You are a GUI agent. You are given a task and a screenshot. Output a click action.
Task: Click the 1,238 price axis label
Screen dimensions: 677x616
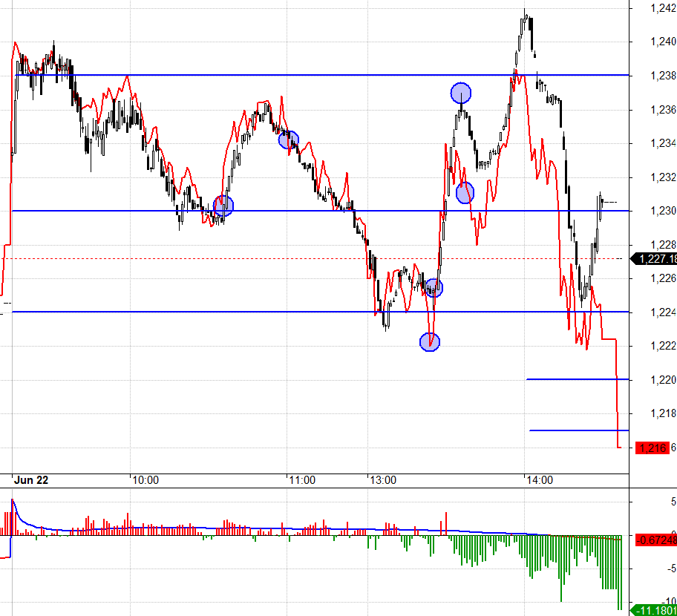click(662, 76)
